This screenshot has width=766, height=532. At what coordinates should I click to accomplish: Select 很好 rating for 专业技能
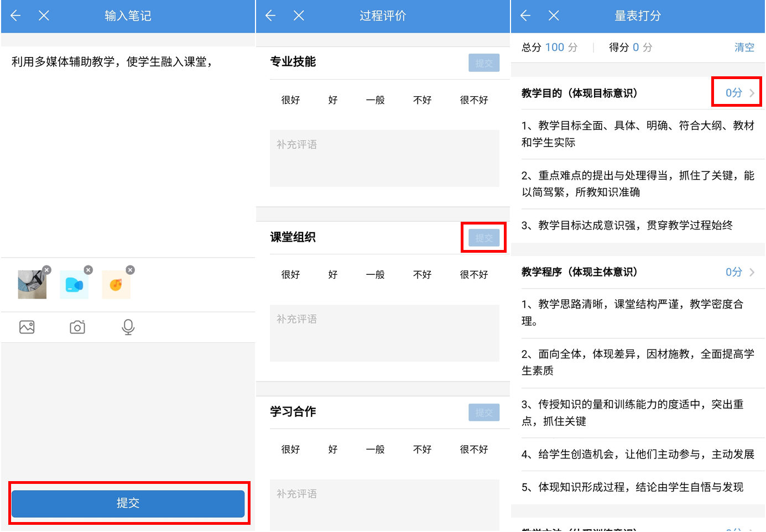pyautogui.click(x=290, y=100)
